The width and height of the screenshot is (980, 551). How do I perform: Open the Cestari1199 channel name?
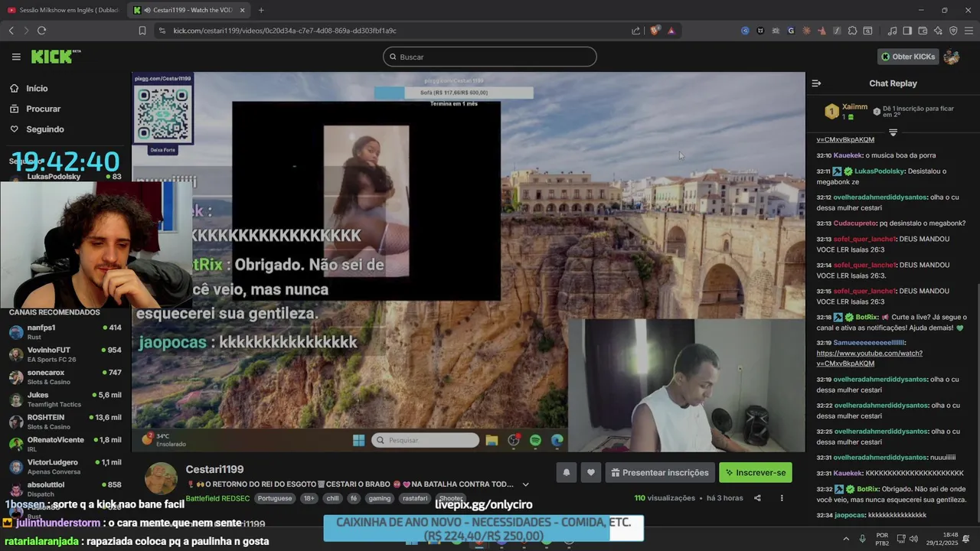(x=214, y=469)
